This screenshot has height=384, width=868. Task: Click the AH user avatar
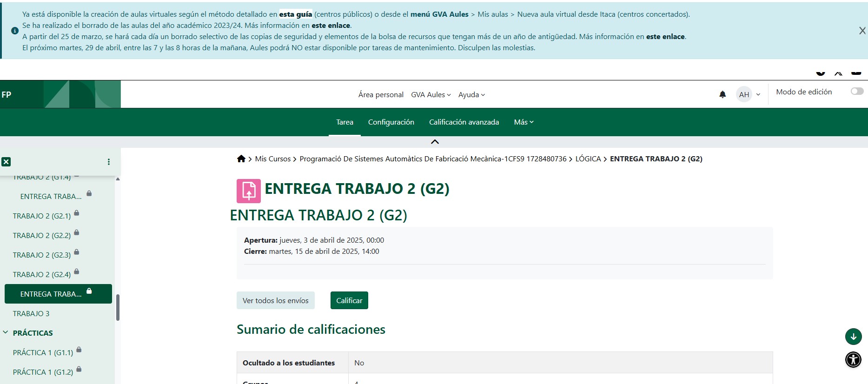tap(744, 94)
